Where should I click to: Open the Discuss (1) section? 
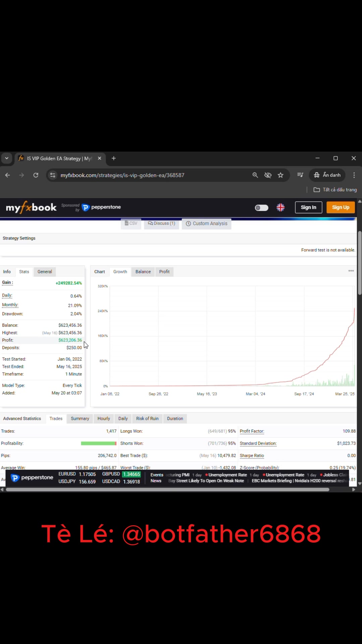[162, 223]
